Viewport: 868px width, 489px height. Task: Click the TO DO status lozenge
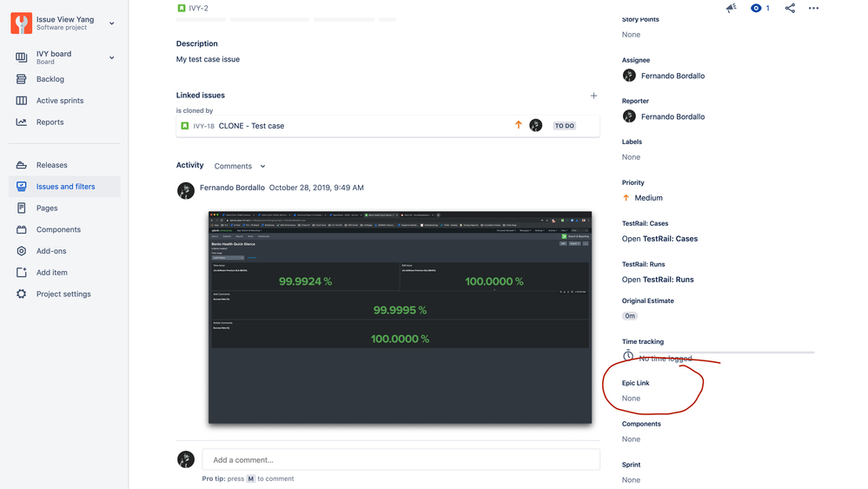pos(564,126)
